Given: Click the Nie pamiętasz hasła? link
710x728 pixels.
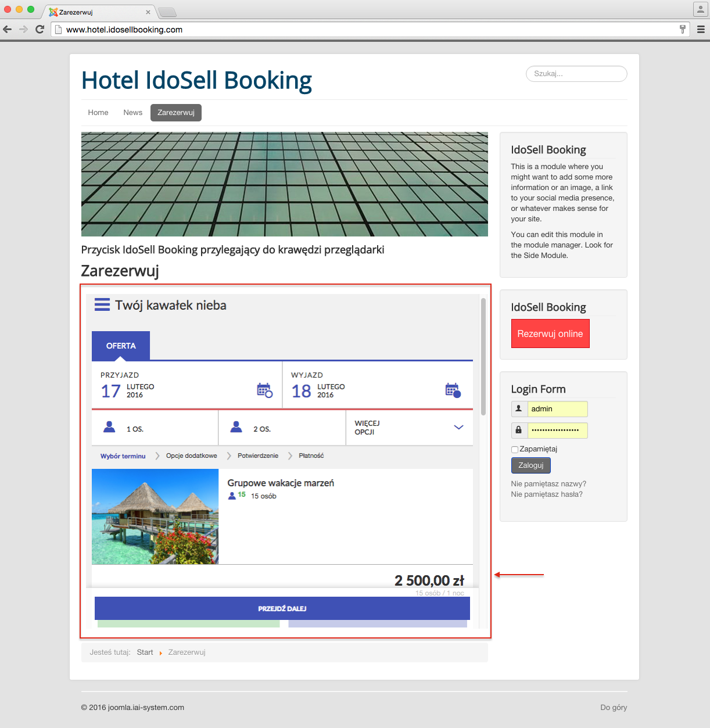Looking at the screenshot, I should tap(547, 494).
